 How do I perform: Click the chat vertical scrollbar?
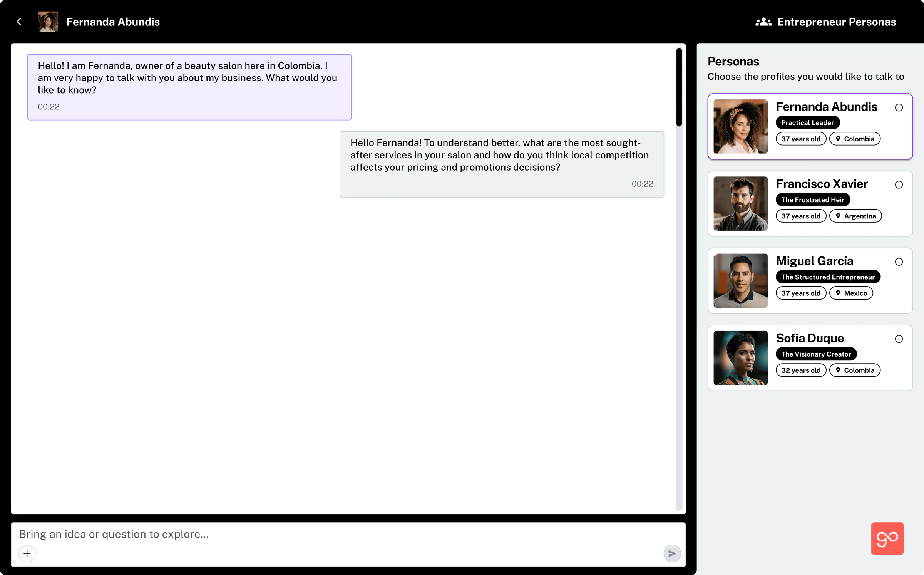click(x=679, y=280)
